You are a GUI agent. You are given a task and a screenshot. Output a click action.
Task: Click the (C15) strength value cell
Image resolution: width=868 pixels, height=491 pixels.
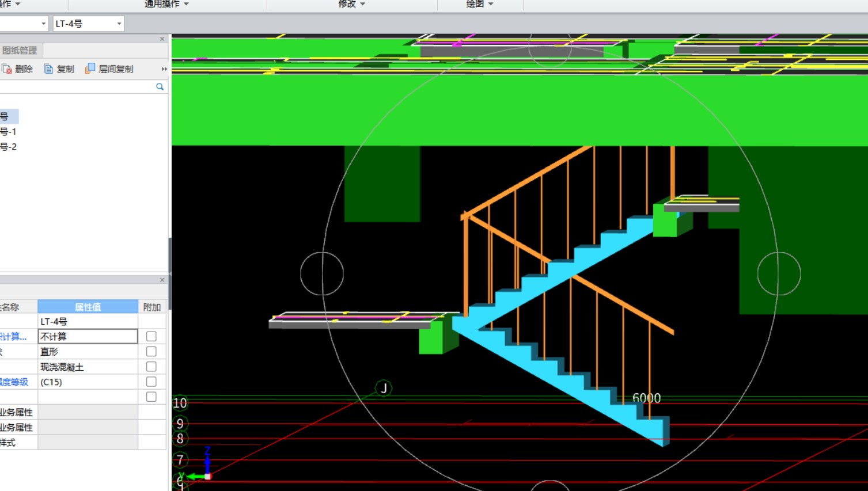point(88,382)
